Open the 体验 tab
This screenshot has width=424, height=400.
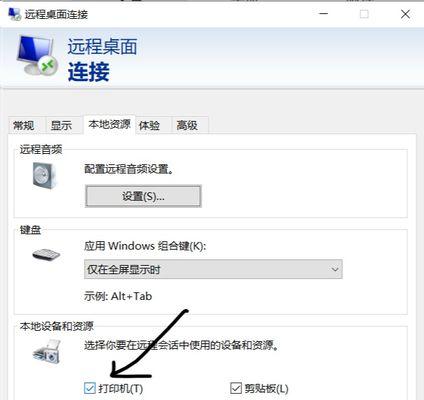point(149,125)
